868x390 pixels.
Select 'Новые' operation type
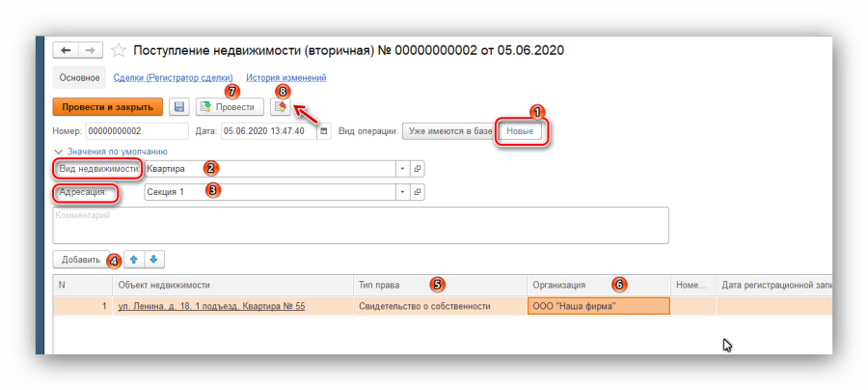click(x=521, y=130)
